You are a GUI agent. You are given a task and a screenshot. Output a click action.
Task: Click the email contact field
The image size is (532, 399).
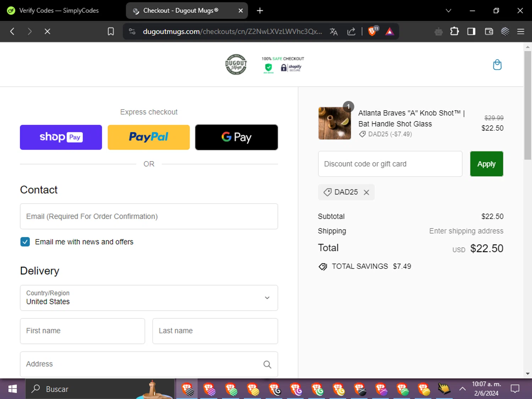tap(149, 216)
